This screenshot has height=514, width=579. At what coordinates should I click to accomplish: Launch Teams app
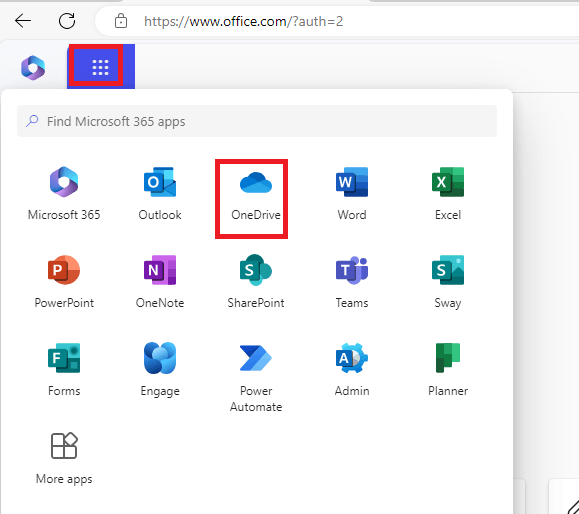[352, 282]
